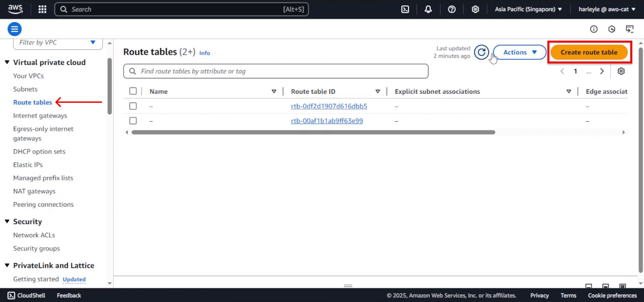644x302 pixels.
Task: Click the Info link next to Route tables
Action: click(205, 53)
